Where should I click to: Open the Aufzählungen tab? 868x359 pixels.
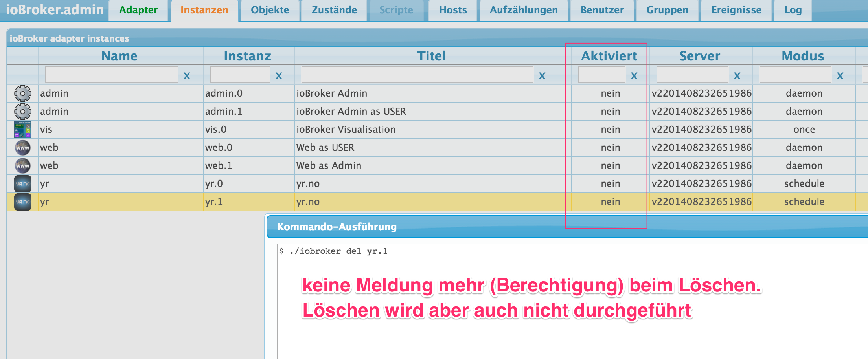point(524,10)
